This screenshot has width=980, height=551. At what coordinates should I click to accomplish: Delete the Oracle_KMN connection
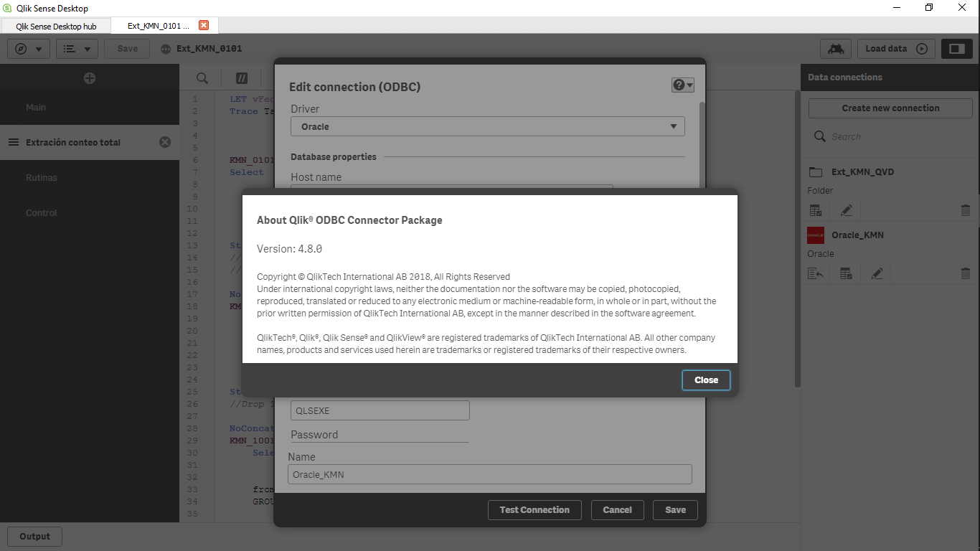pos(965,273)
